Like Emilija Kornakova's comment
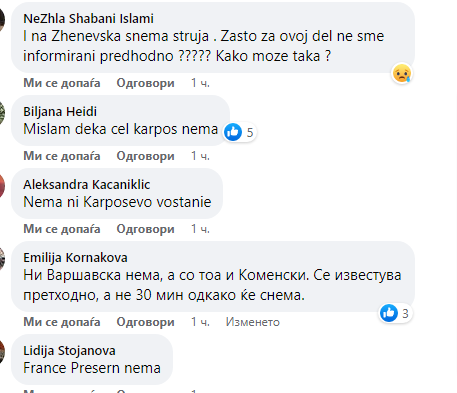457x393 pixels. 62,322
